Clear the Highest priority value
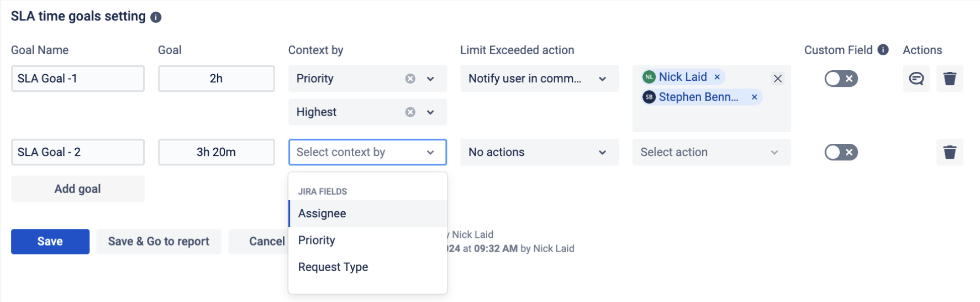 [410, 112]
